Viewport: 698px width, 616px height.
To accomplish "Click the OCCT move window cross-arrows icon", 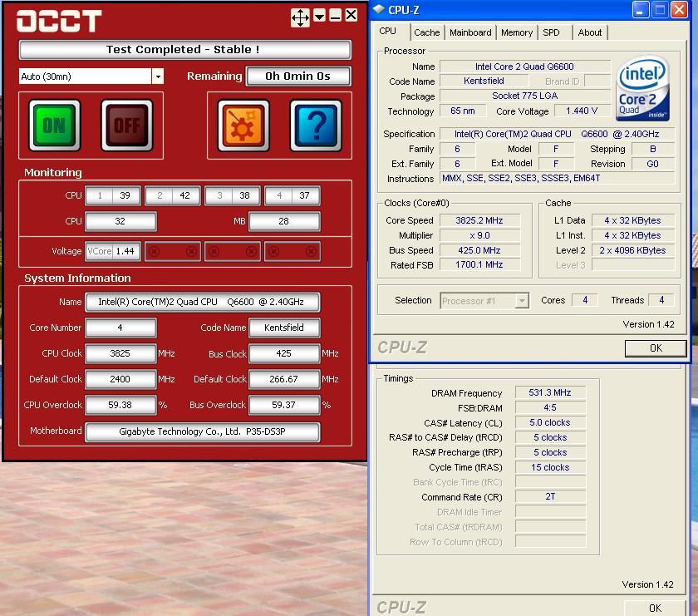I will tap(300, 17).
